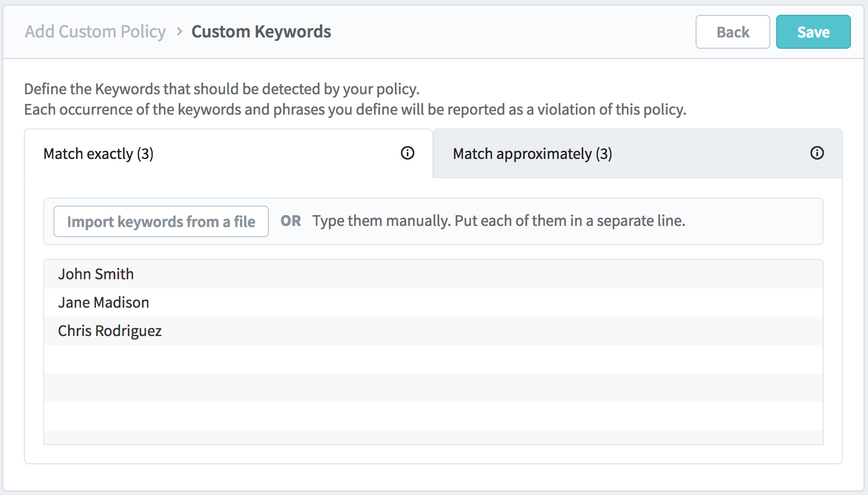
Task: Click the John Smith keyword line
Action: pyautogui.click(x=433, y=274)
